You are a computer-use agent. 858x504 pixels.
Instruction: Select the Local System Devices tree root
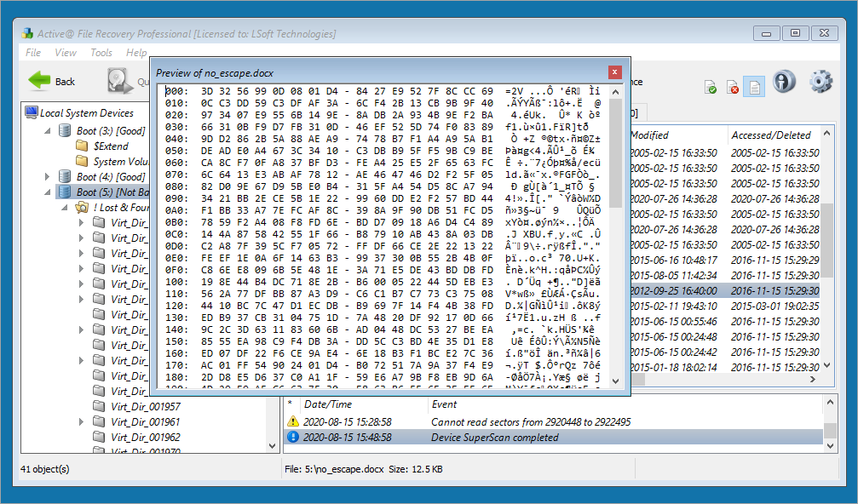[x=86, y=113]
